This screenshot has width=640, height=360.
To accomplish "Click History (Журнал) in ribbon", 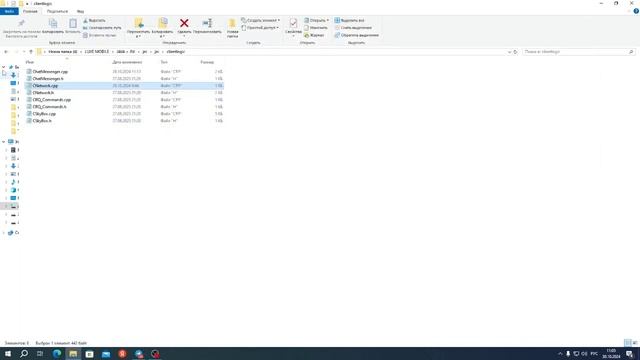I will pyautogui.click(x=314, y=36).
